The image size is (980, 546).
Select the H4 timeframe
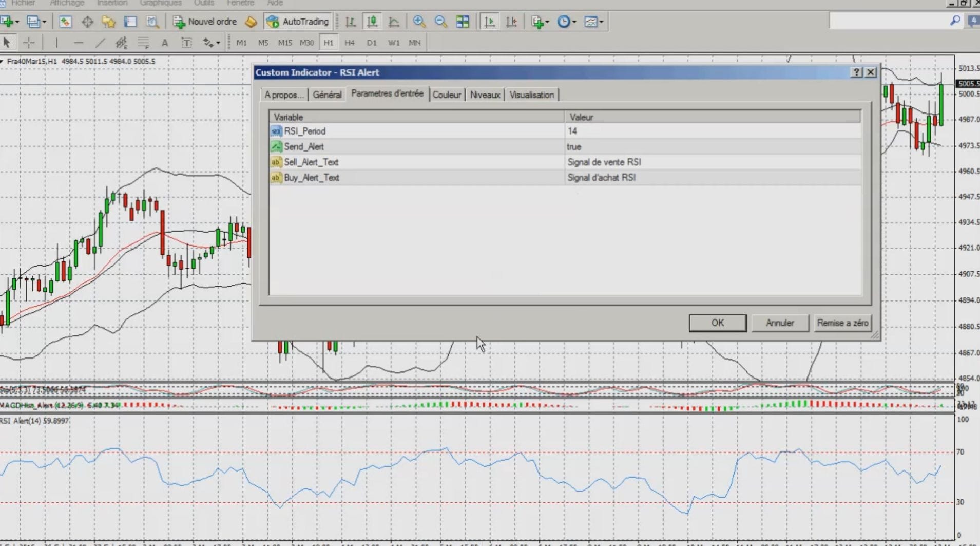click(350, 43)
